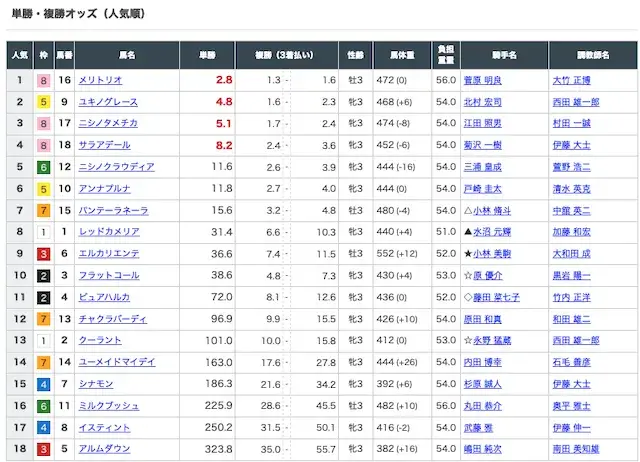Open trainer link 大竹 正博
640x462 pixels.
[x=571, y=80]
